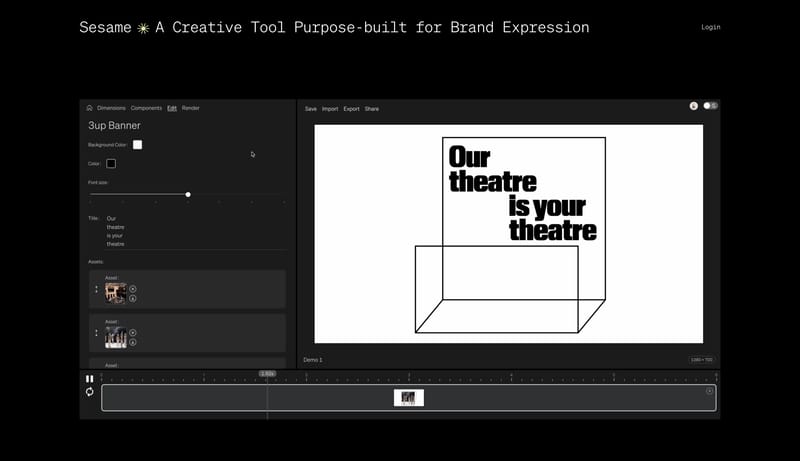Image resolution: width=800 pixels, height=461 pixels.
Task: Toggle the light/dark mode switch
Action: (710, 105)
